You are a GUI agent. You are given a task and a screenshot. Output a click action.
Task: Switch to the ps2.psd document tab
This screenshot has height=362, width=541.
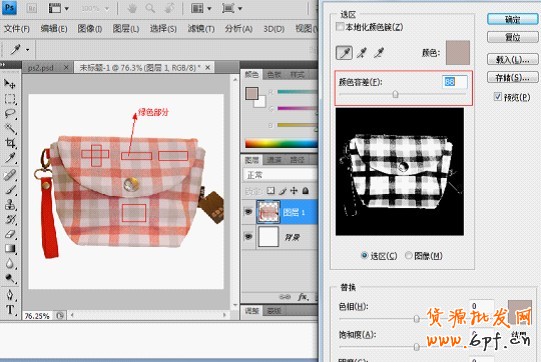pos(41,68)
